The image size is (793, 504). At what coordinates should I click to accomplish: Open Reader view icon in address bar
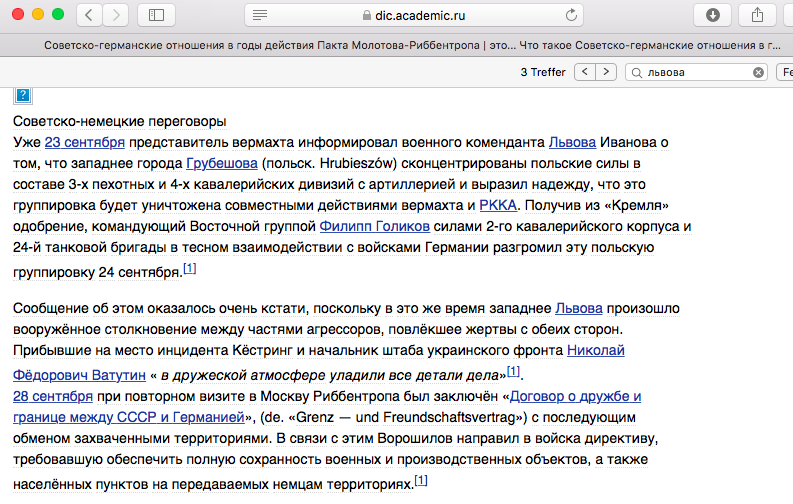pyautogui.click(x=260, y=15)
